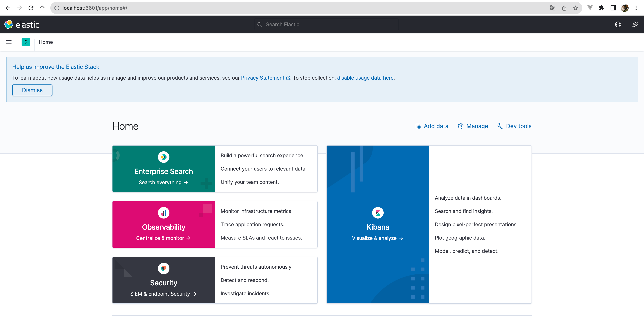
Task: Click 'Analyze data in dashboards.' text
Action: pos(468,198)
